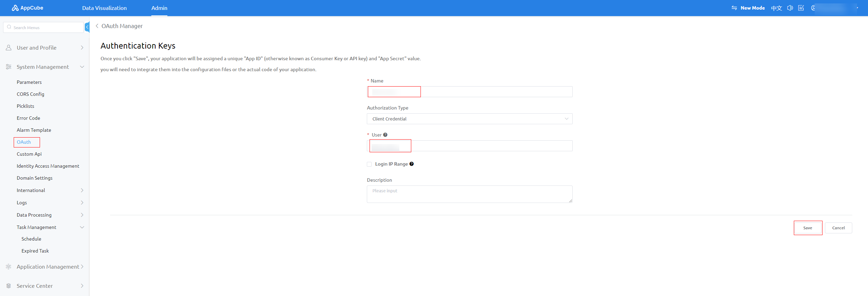Open Domain Settings item
868x296 pixels.
coord(35,178)
